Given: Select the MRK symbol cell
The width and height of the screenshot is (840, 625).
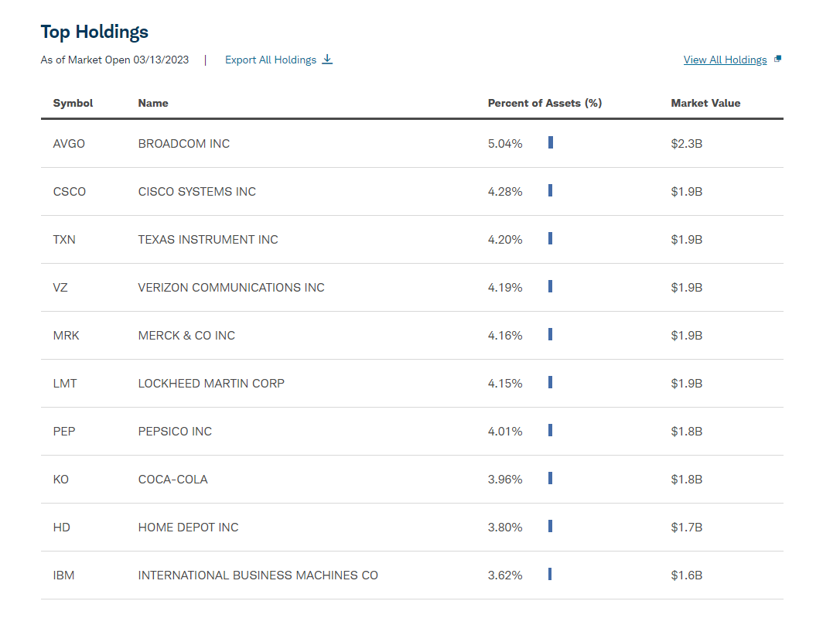Looking at the screenshot, I should coord(67,335).
